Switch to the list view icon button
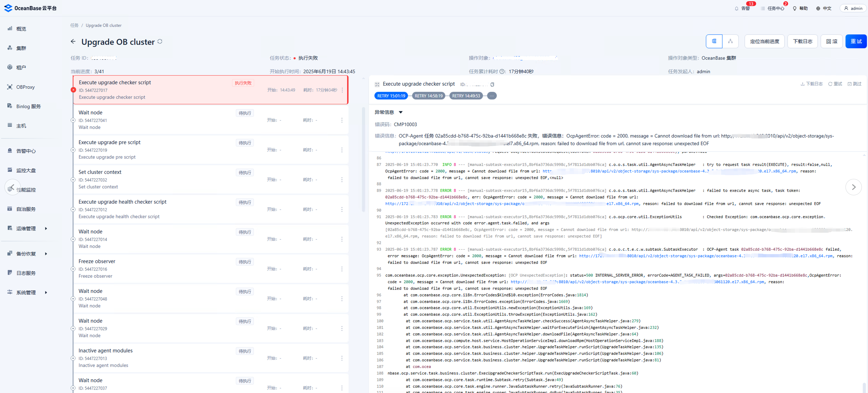The height and width of the screenshot is (393, 868). click(714, 42)
